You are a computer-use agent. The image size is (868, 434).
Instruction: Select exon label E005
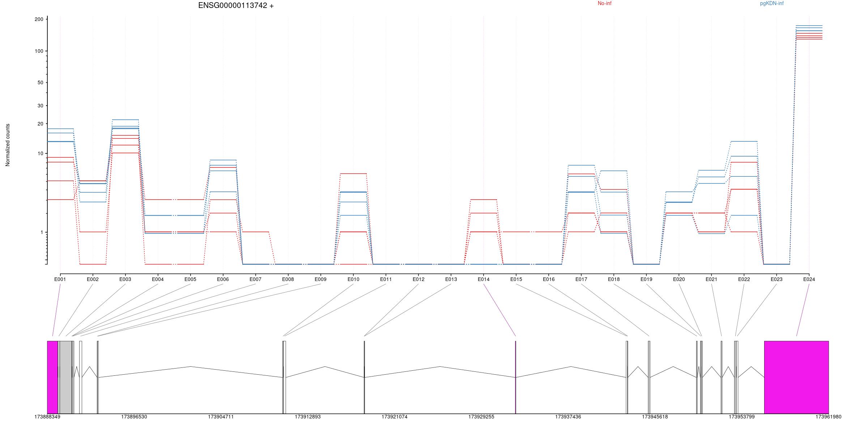[x=190, y=279]
